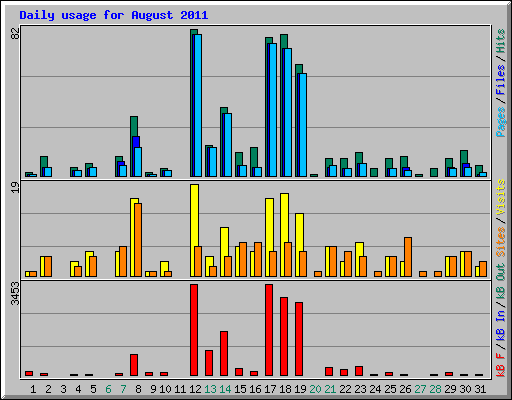Click day label 5 on axis
Screen dimensions: 512x400
[93, 389]
